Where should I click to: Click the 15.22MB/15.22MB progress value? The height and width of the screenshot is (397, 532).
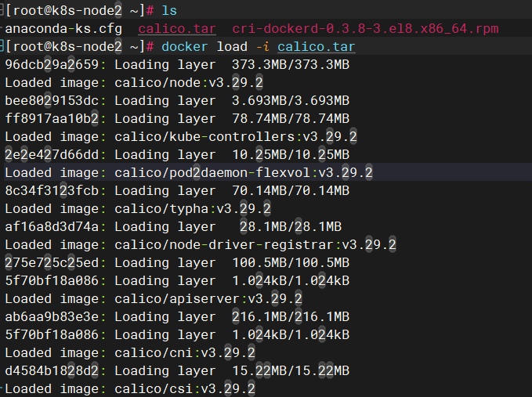(x=291, y=370)
